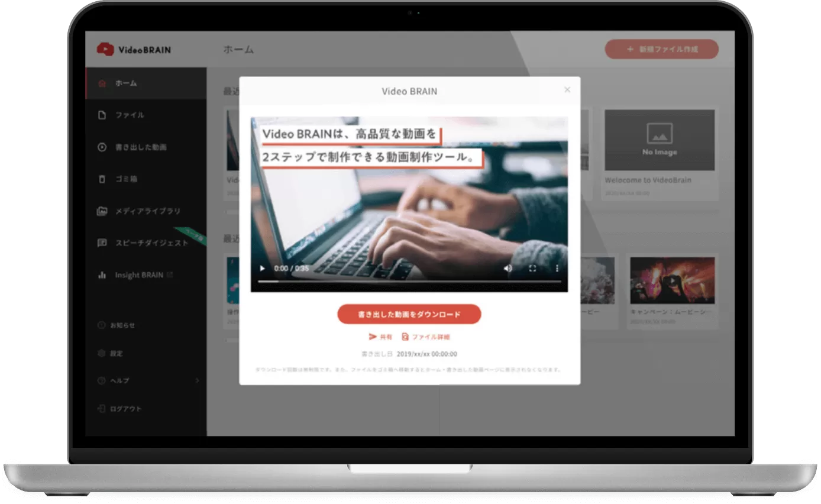Click the ログアウト exit icon
Screen dimensions: 821x504
(101, 409)
